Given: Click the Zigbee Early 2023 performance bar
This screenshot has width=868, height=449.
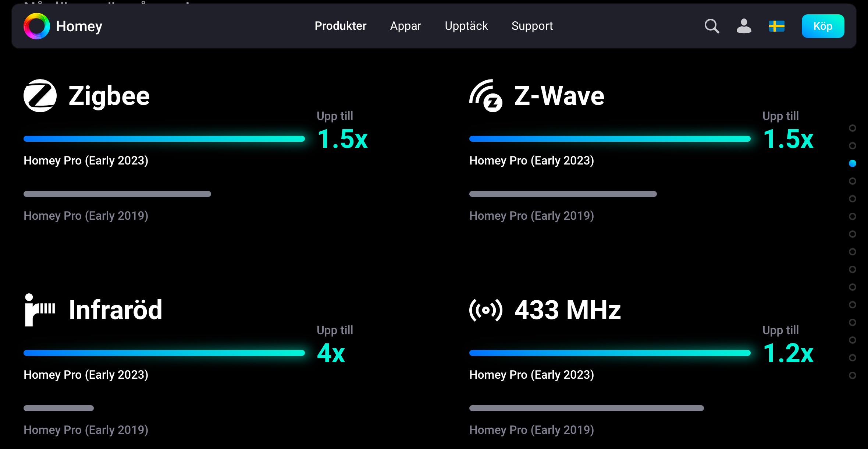Looking at the screenshot, I should pos(164,139).
